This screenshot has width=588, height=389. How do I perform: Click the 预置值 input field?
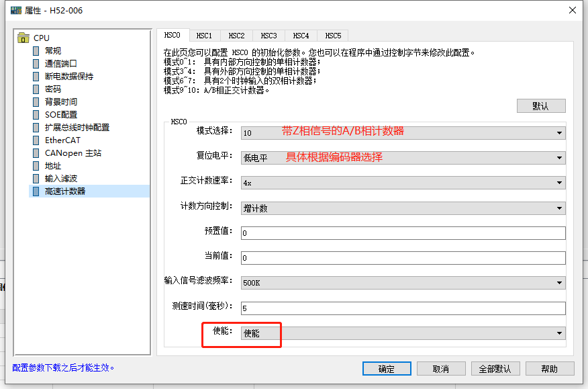[403, 233]
